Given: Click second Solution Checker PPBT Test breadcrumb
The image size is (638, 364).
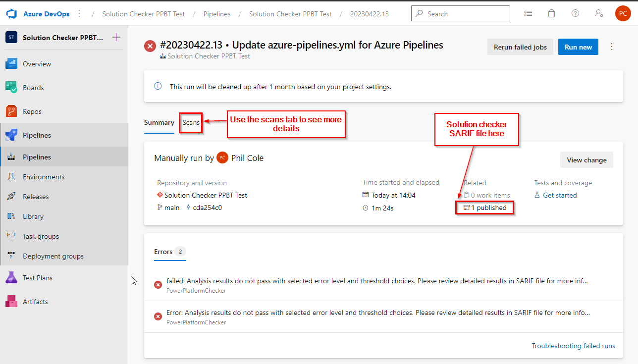Looking at the screenshot, I should click(x=290, y=14).
